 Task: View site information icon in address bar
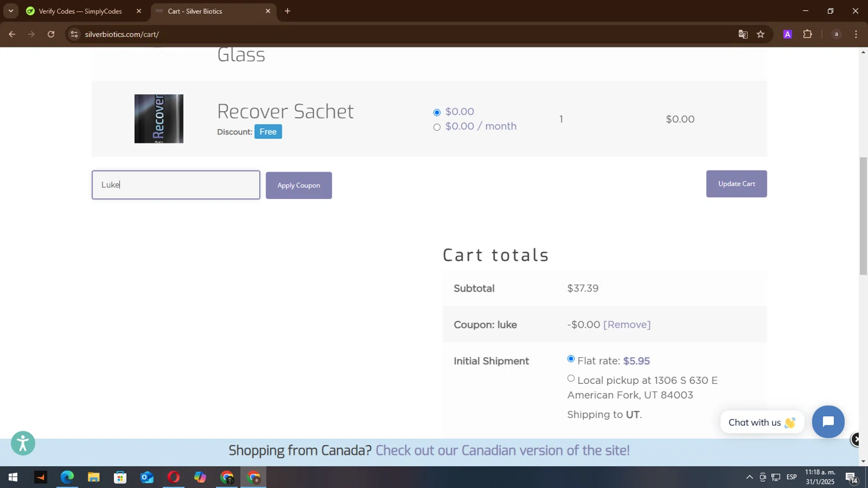(x=74, y=35)
